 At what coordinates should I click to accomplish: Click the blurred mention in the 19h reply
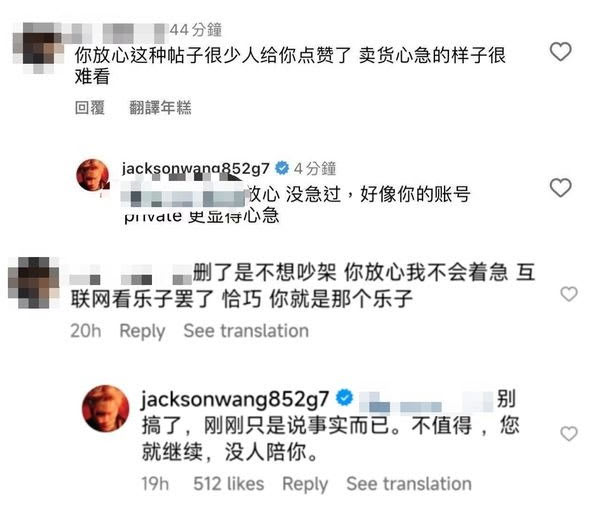[x=426, y=402]
